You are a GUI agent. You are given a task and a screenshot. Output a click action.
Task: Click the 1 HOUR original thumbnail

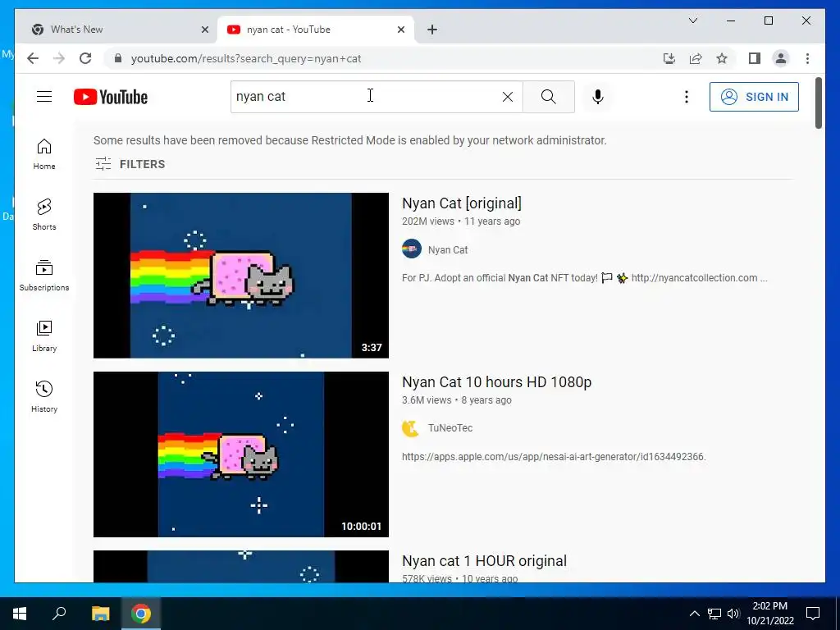(x=240, y=566)
